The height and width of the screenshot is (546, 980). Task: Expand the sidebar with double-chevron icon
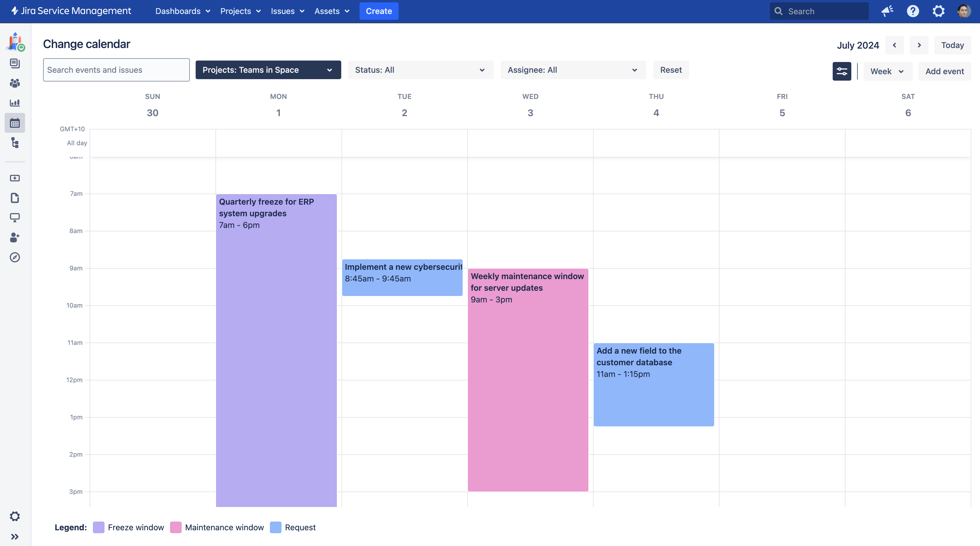point(15,536)
